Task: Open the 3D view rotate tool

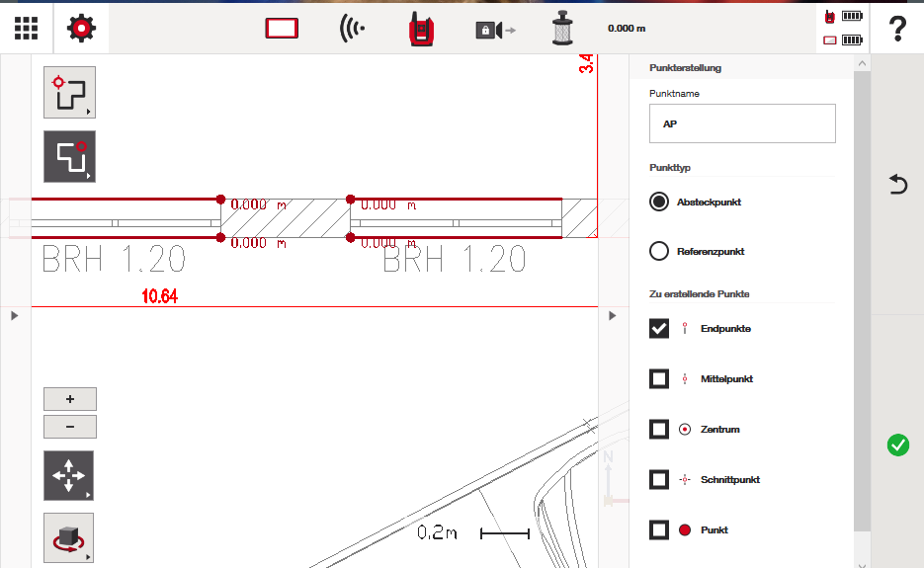Action: (69, 538)
